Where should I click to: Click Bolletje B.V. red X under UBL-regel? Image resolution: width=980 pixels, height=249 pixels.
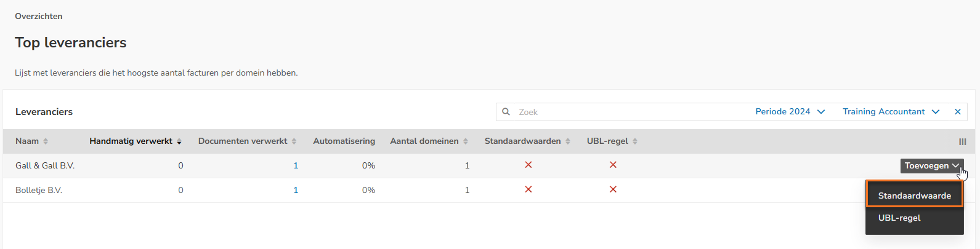[x=613, y=189]
